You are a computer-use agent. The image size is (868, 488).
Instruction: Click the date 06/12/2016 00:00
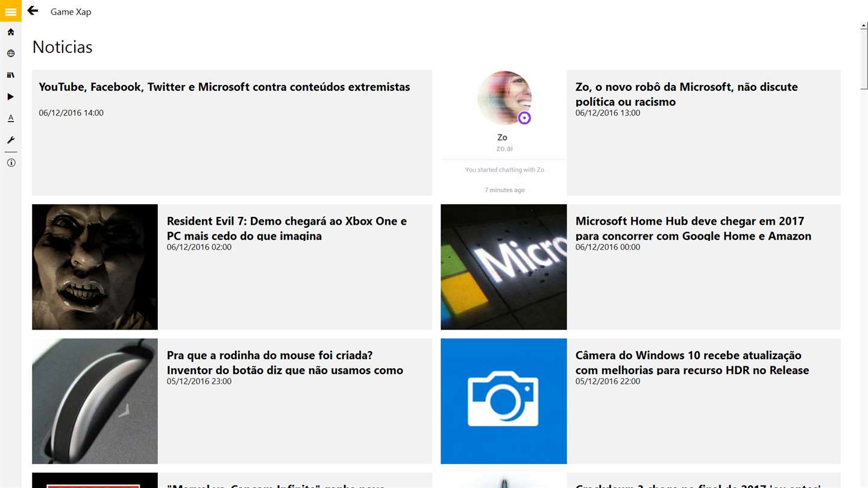[x=608, y=247]
